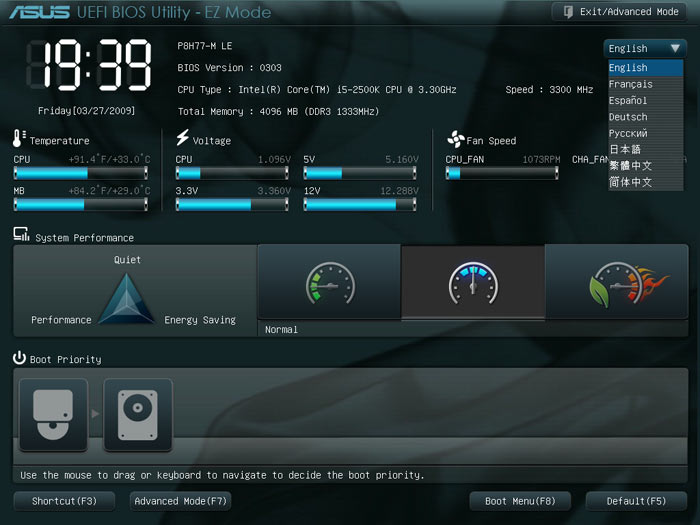Image resolution: width=700 pixels, height=525 pixels.
Task: Click the P8H77-M LE model name
Action: [204, 46]
